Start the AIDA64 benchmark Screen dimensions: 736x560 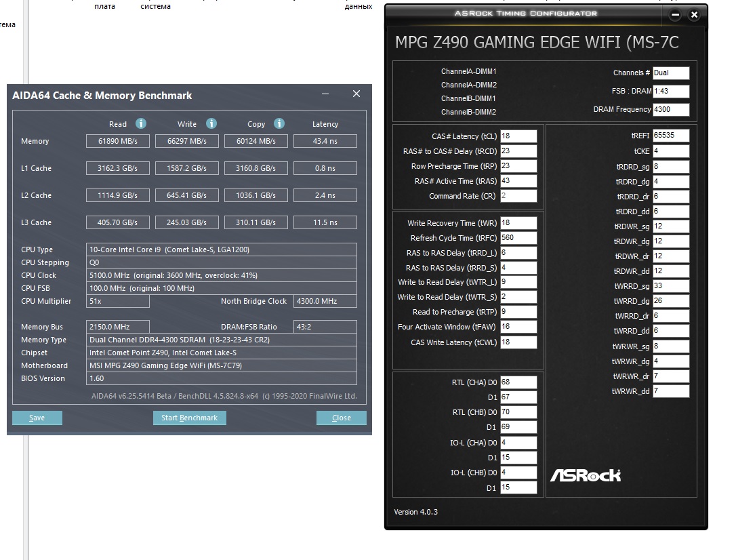pyautogui.click(x=190, y=418)
